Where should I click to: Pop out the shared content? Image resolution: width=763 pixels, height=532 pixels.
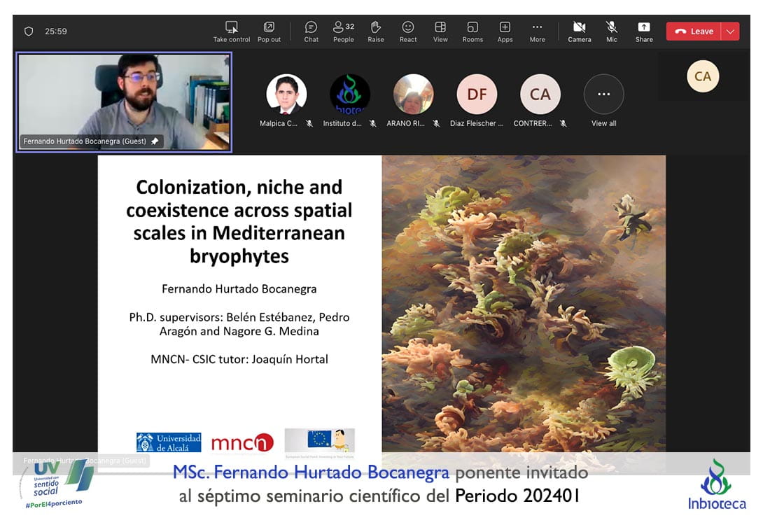click(269, 28)
